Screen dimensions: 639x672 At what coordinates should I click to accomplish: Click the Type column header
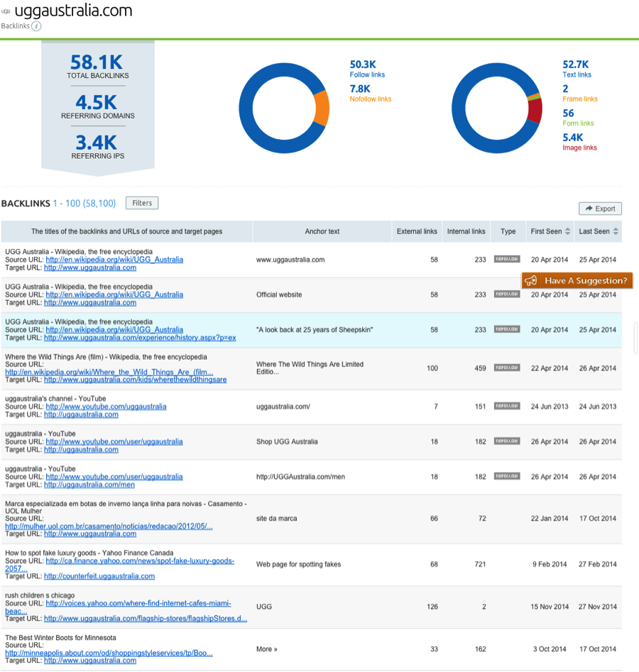click(508, 231)
